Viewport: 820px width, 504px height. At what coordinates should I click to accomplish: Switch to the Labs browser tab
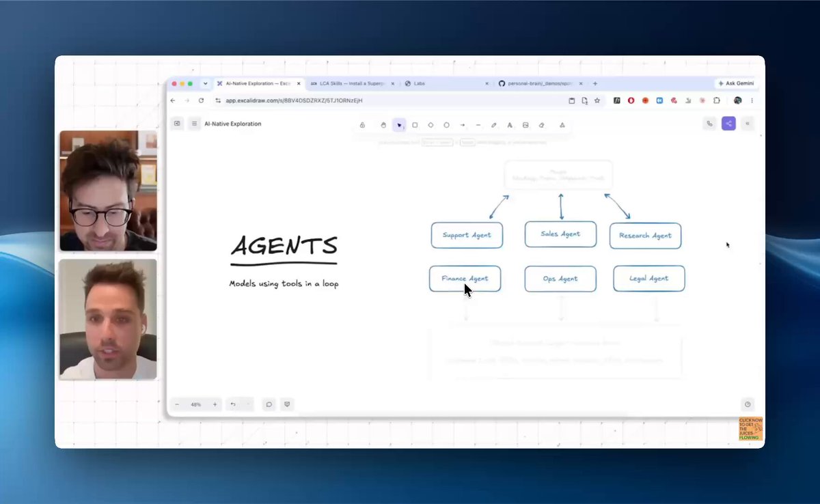[x=446, y=83]
